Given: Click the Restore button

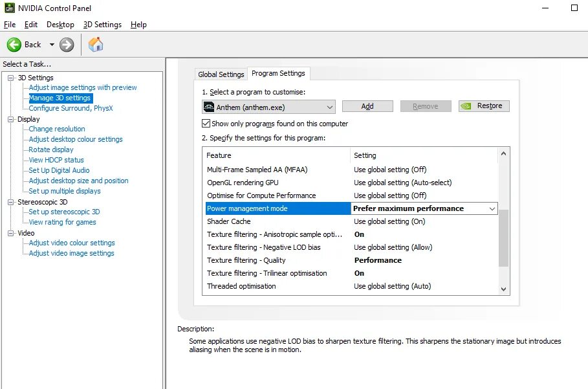Looking at the screenshot, I should pos(484,106).
